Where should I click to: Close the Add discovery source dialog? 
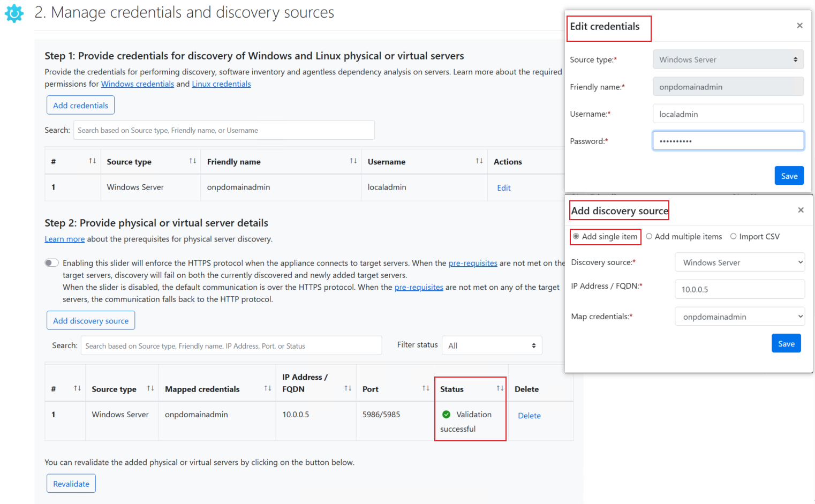click(801, 210)
